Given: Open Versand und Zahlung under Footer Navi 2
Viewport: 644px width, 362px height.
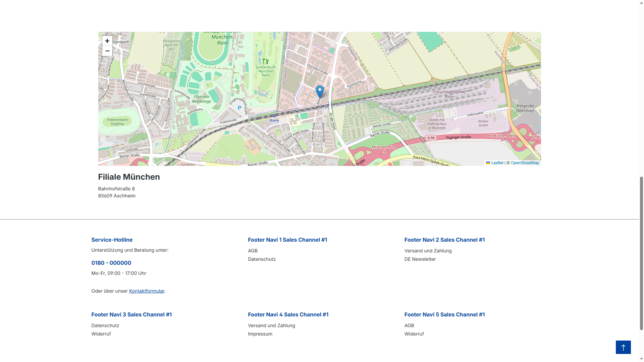Looking at the screenshot, I should [x=428, y=251].
